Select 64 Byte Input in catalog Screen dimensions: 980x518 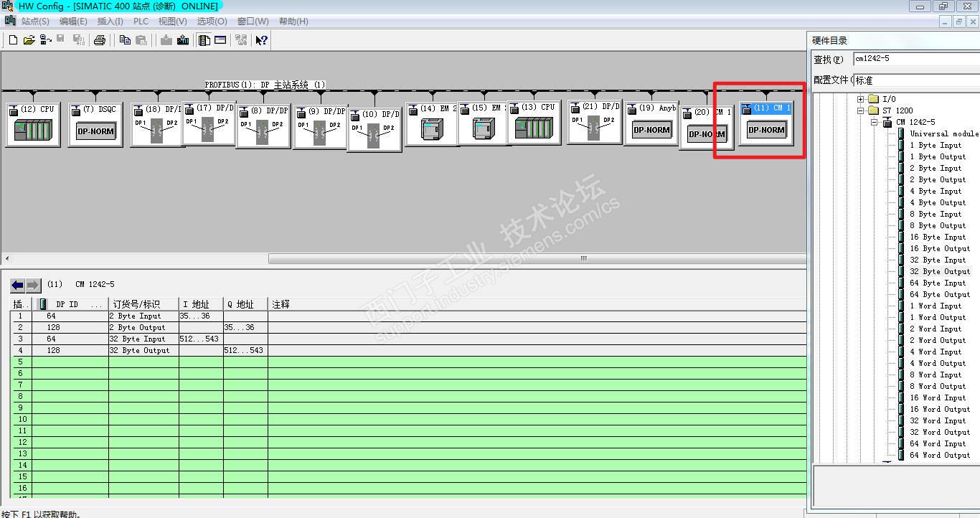pos(938,283)
